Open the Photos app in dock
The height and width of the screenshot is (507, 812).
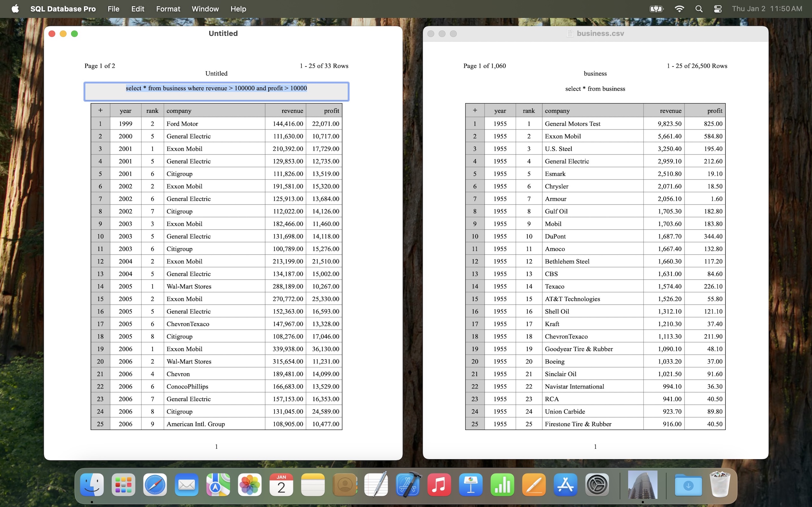click(250, 485)
